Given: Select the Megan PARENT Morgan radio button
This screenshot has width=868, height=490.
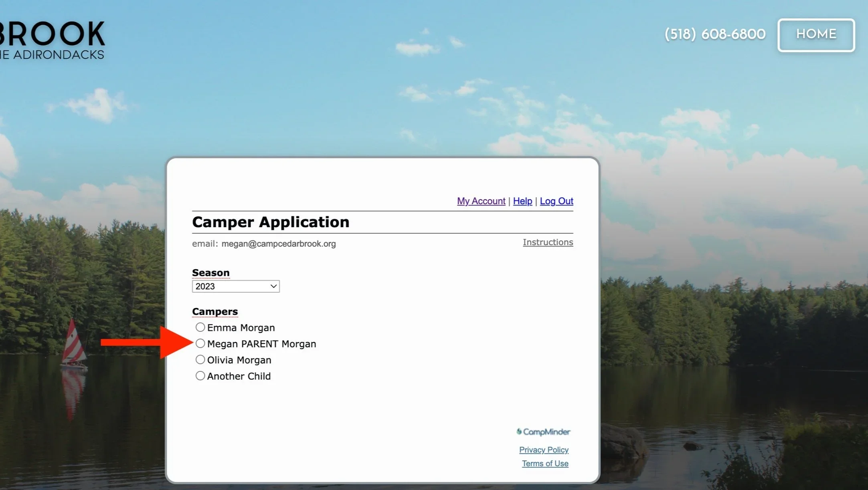Looking at the screenshot, I should click(200, 343).
